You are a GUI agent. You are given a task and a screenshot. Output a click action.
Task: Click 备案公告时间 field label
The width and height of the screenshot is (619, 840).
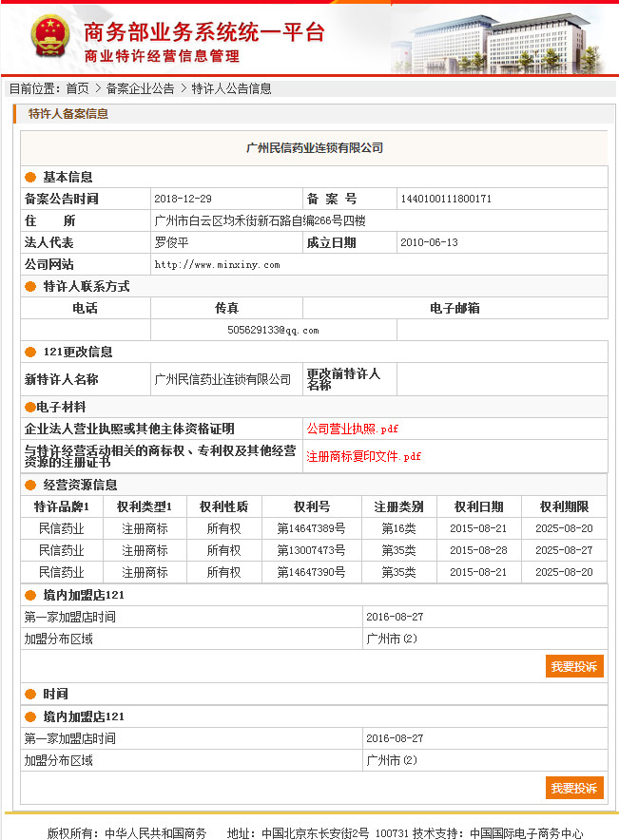61,199
